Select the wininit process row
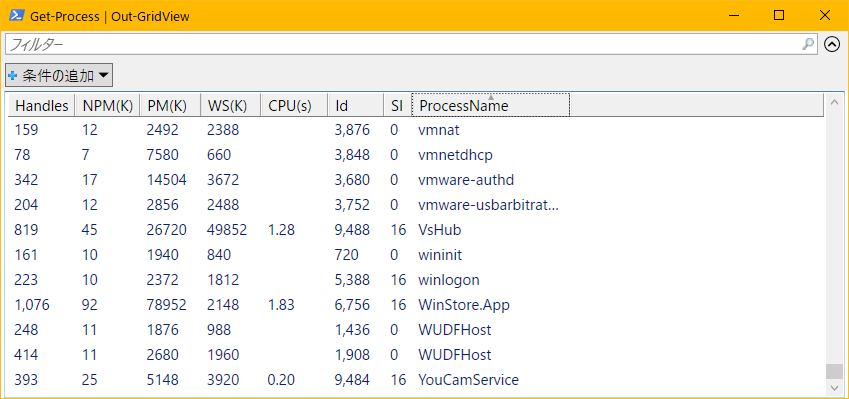This screenshot has width=849, height=399. 417,255
